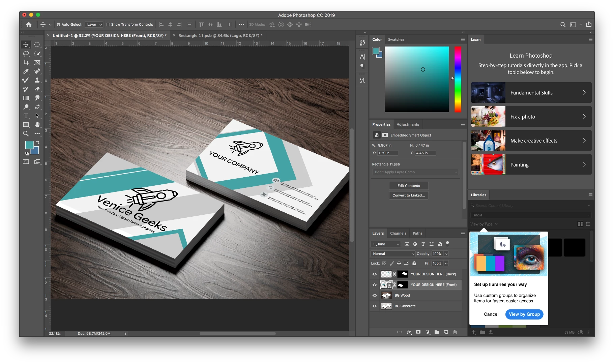
Task: Open the india library dropdown
Action: tap(531, 215)
